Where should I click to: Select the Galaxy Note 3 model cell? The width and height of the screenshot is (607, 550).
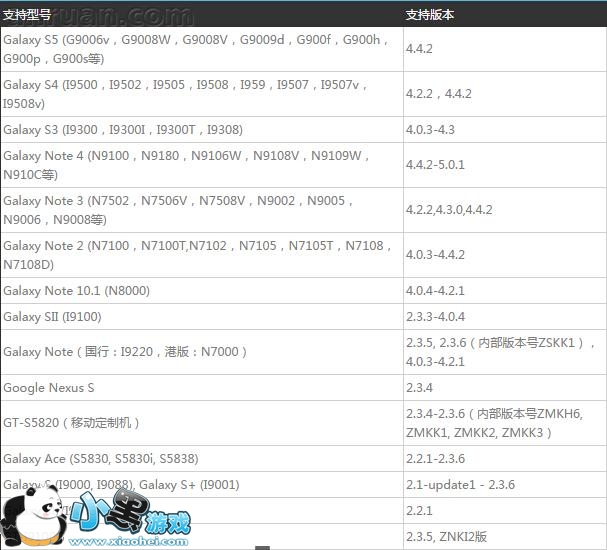pyautogui.click(x=202, y=210)
